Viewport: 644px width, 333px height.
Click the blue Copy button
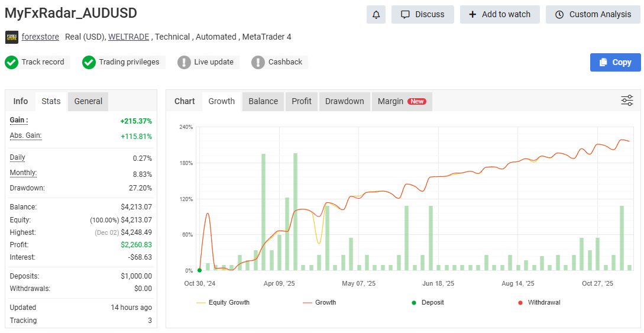pyautogui.click(x=615, y=63)
